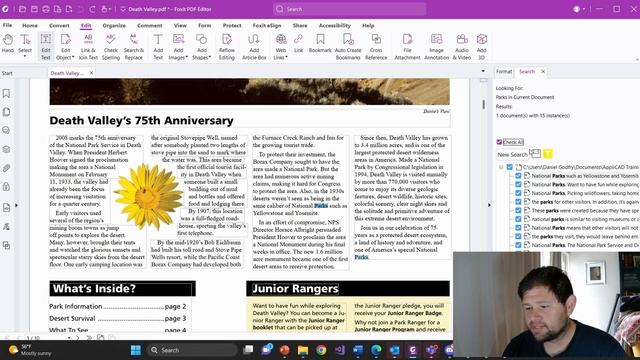Uncheck result 'National Parks. Want to have fun'

click(x=518, y=184)
